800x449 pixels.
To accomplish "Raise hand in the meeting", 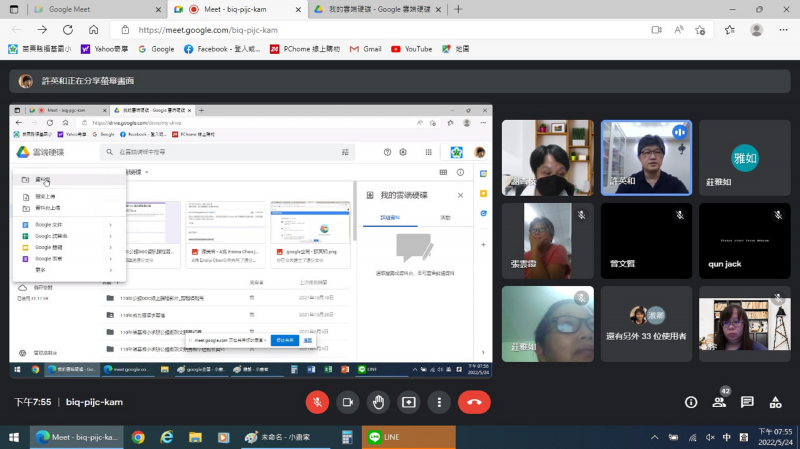I will (378, 402).
